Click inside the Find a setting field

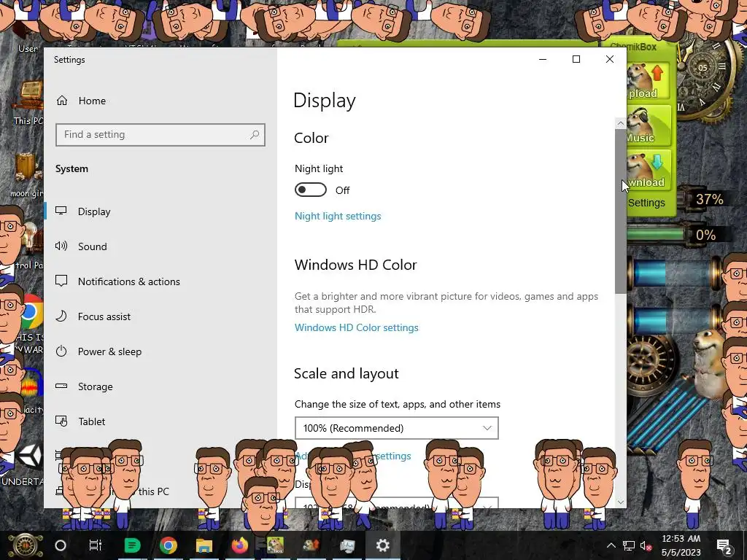pyautogui.click(x=160, y=135)
